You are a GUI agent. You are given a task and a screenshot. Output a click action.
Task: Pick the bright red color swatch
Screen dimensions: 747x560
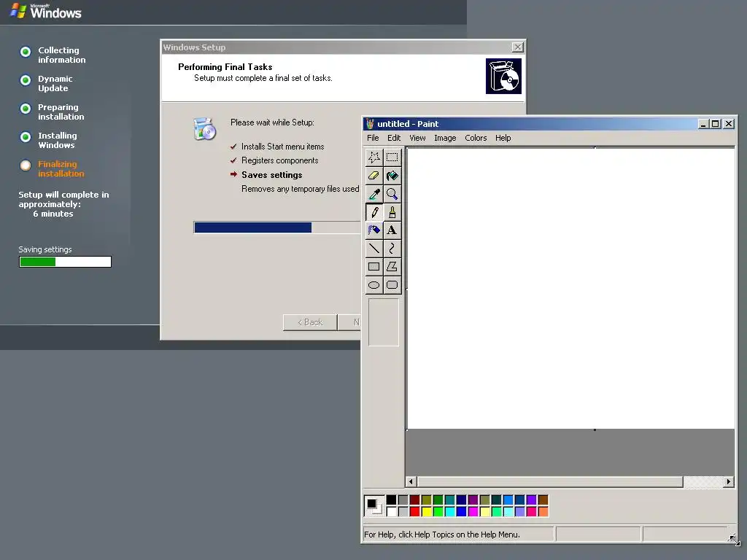[x=415, y=511]
